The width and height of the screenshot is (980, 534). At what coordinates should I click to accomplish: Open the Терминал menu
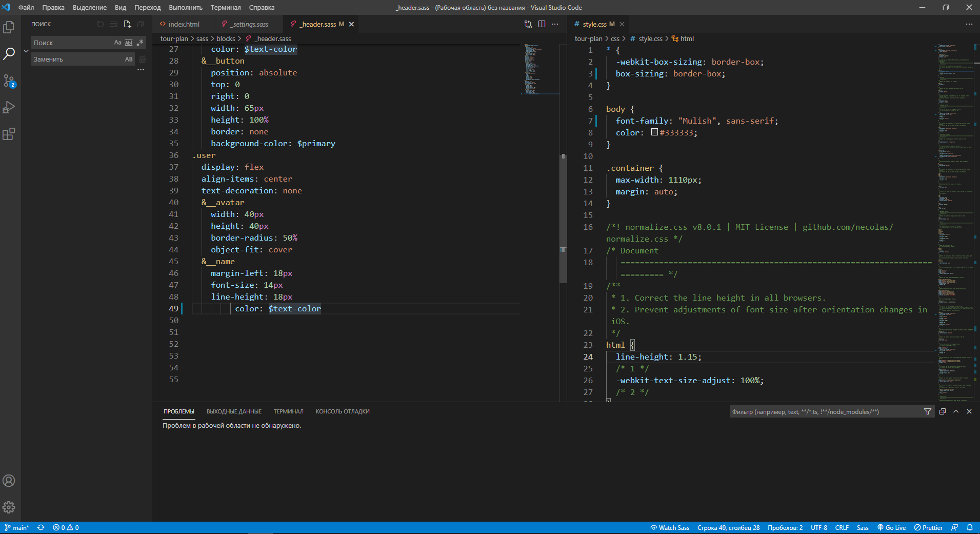click(226, 7)
